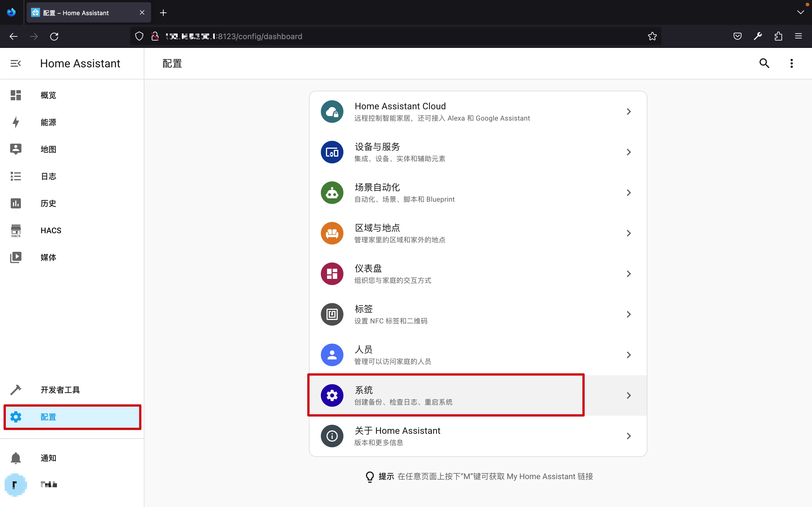Expand the 系统 row chevron arrow

point(628,396)
